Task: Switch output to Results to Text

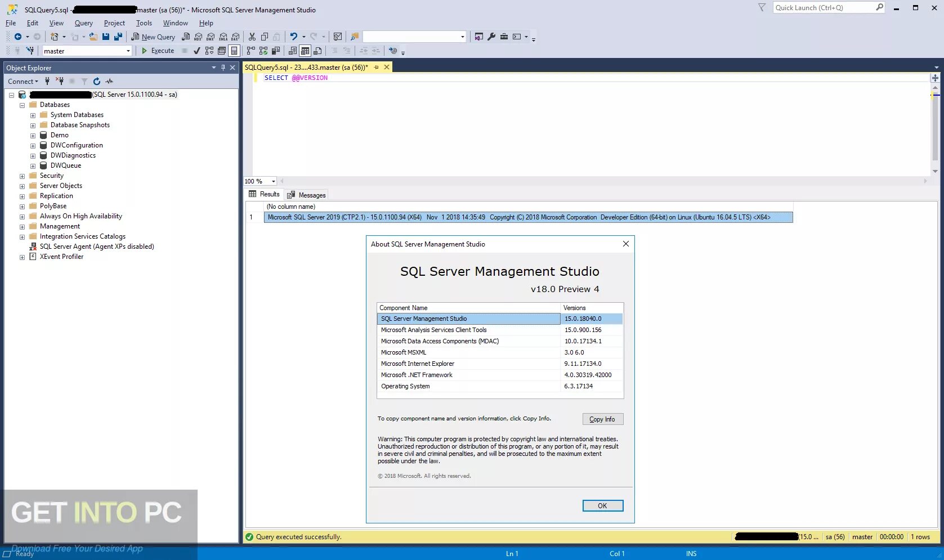Action: point(293,51)
